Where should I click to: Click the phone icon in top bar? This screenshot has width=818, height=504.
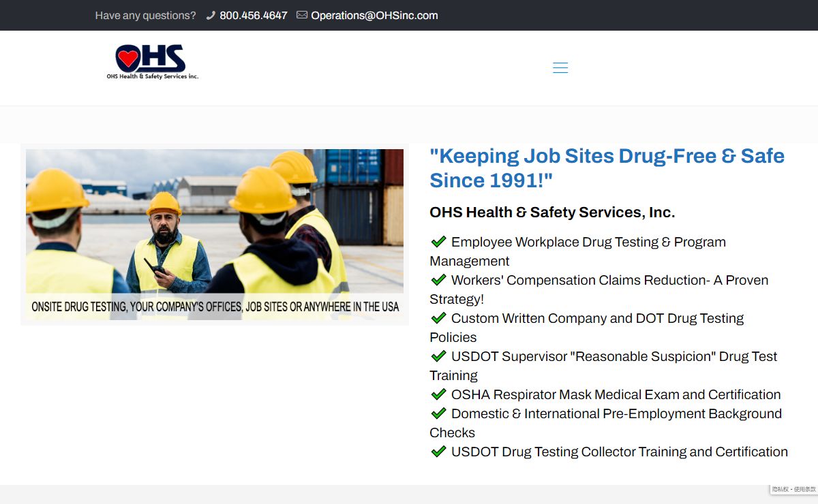pyautogui.click(x=211, y=15)
